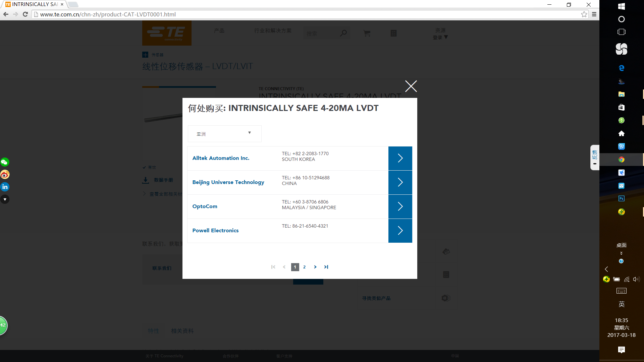The width and height of the screenshot is (644, 362).
Task: Select pagination page 1
Action: point(295,267)
